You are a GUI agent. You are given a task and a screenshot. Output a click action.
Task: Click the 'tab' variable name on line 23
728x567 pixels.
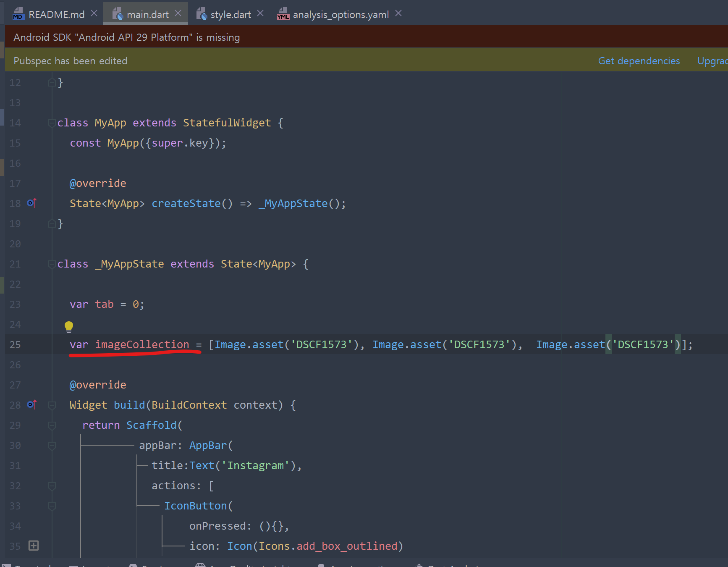[104, 304]
